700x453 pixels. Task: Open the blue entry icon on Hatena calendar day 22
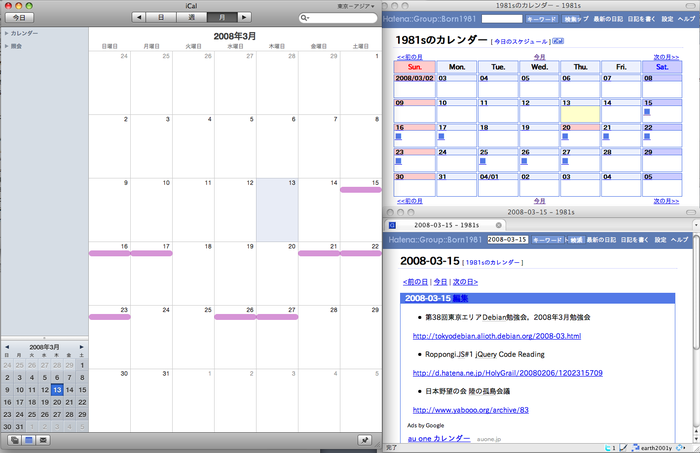tap(647, 136)
